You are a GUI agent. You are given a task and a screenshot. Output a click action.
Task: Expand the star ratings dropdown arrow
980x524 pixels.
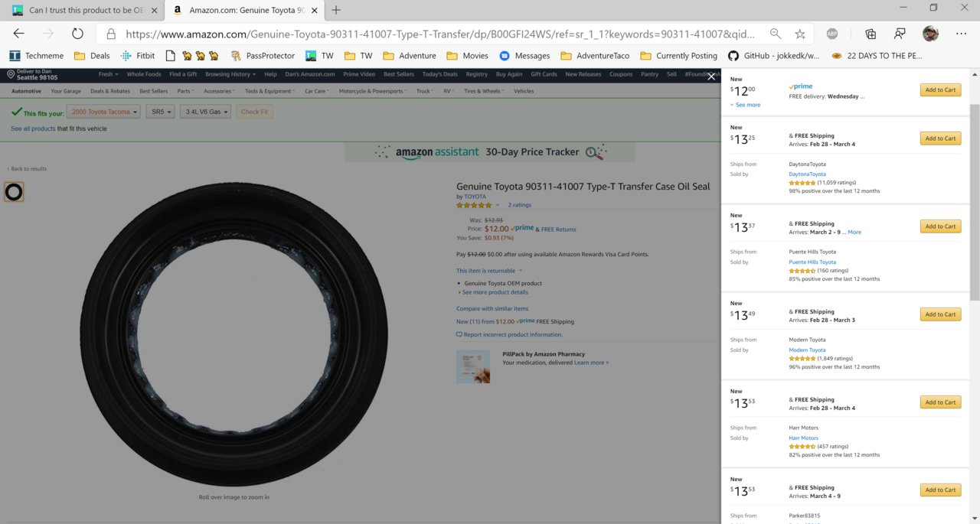pyautogui.click(x=498, y=205)
